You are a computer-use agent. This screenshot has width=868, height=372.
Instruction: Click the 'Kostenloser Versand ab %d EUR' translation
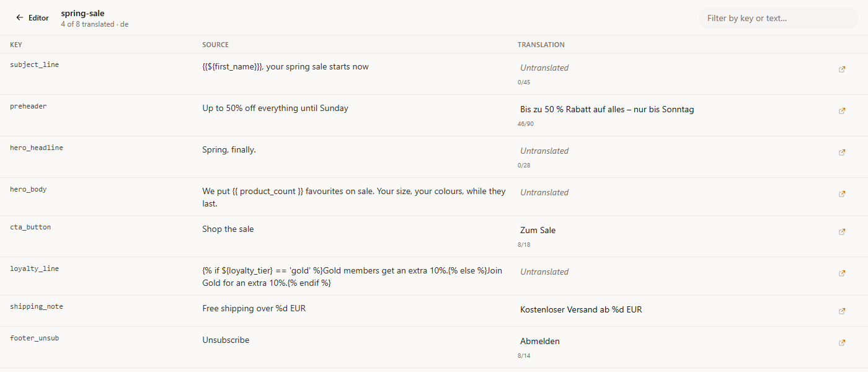(x=581, y=309)
